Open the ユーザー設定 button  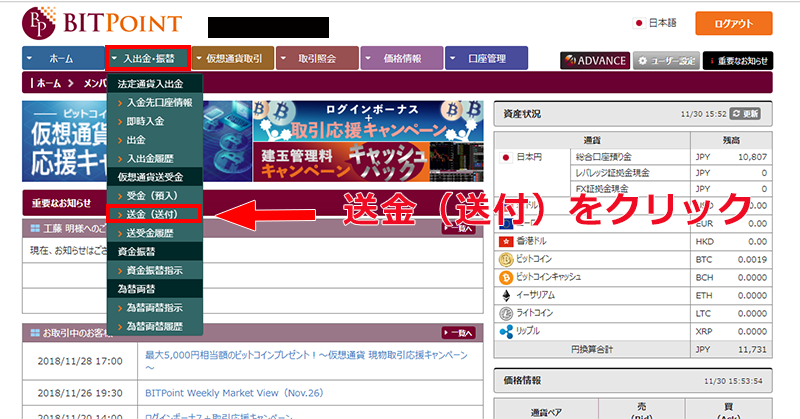667,61
